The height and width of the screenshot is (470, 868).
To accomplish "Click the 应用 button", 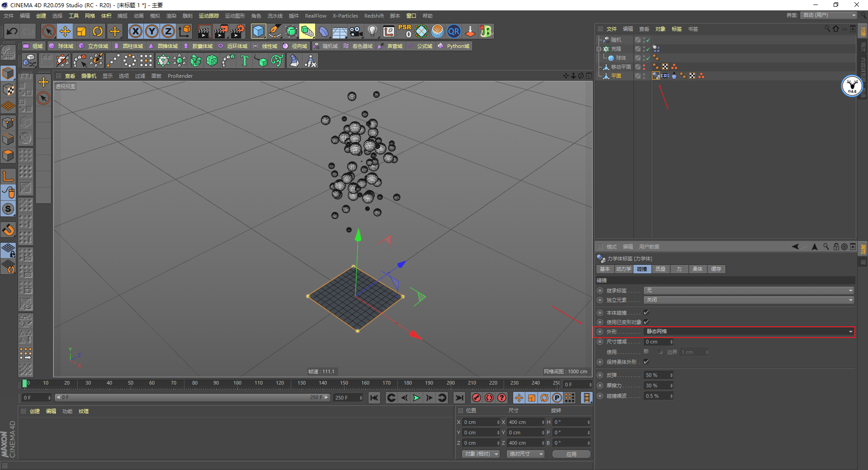I will tap(571, 454).
